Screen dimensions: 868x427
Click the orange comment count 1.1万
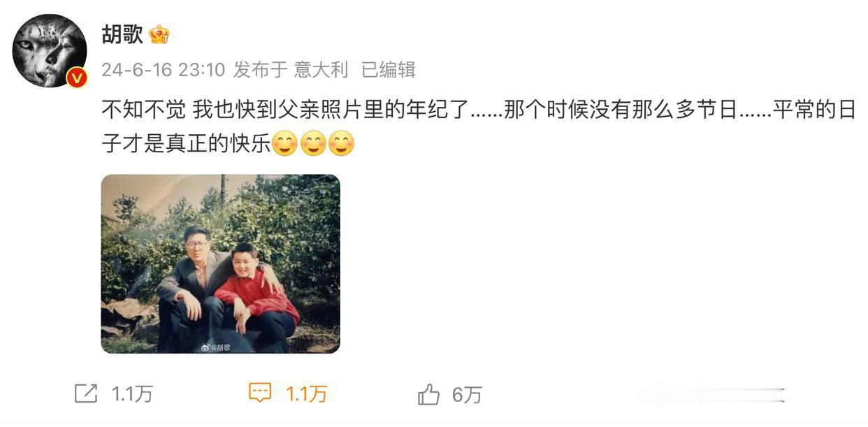coord(306,394)
